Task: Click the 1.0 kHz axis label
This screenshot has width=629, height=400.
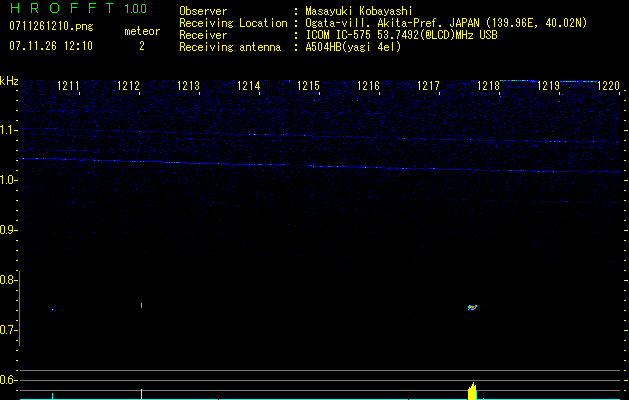Action: pos(7,180)
